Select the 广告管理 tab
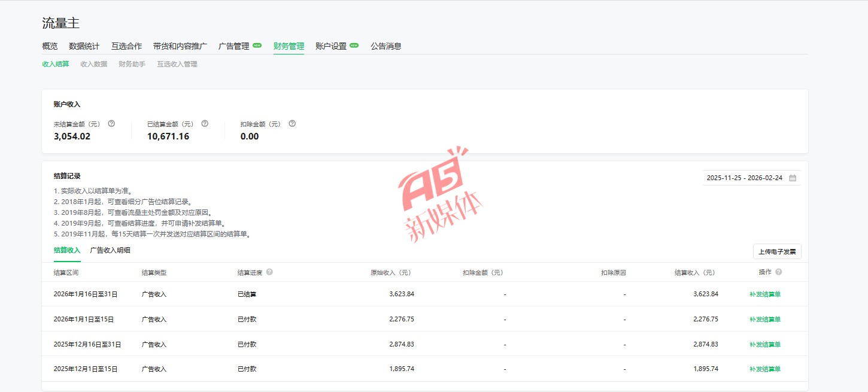This screenshot has height=392, width=868. click(233, 46)
